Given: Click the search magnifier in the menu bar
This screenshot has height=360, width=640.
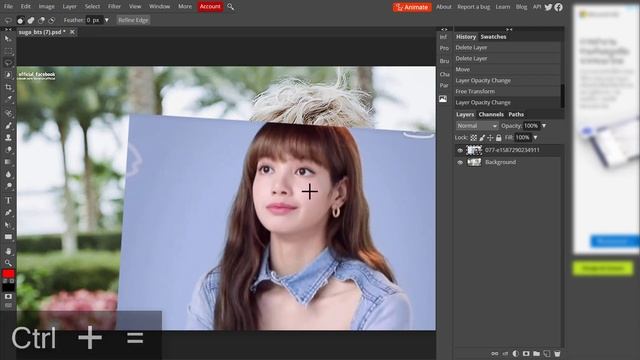Looking at the screenshot, I should coord(231,7).
